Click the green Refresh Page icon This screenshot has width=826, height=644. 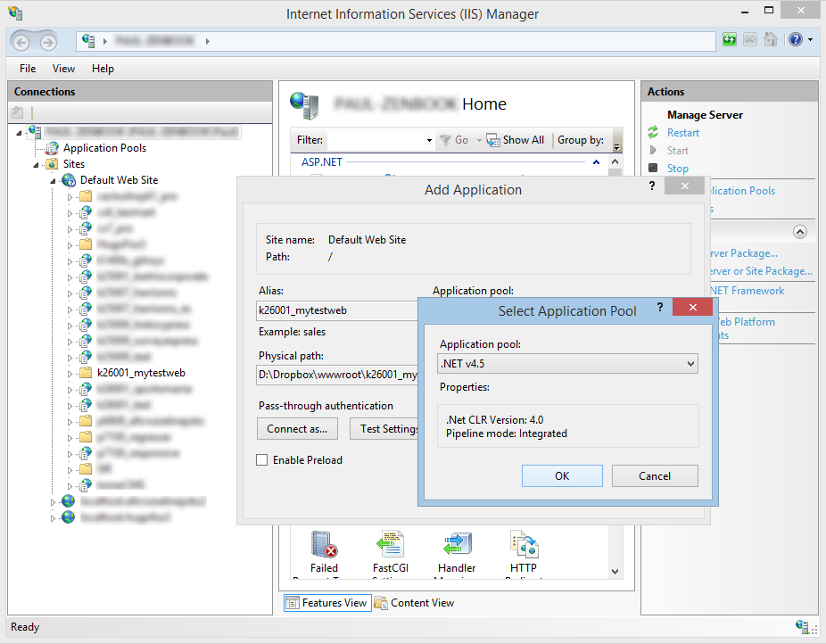pos(730,39)
